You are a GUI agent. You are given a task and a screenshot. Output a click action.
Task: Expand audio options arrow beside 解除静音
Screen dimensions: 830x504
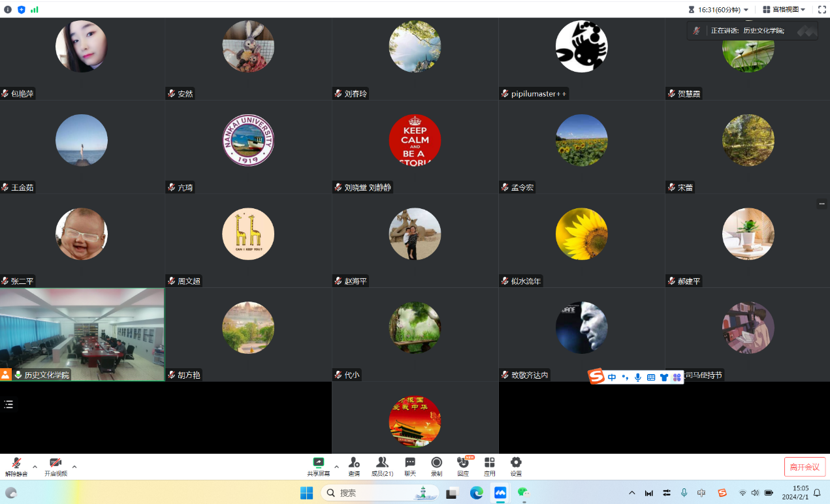point(35,467)
